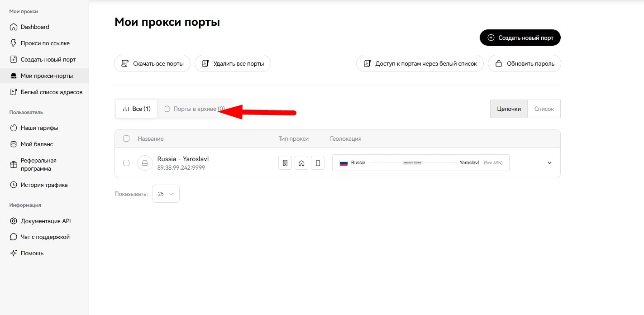The width and height of the screenshot is (644, 315).
Task: Click the coins icon beside Мой баланс
Action: click(x=13, y=144)
